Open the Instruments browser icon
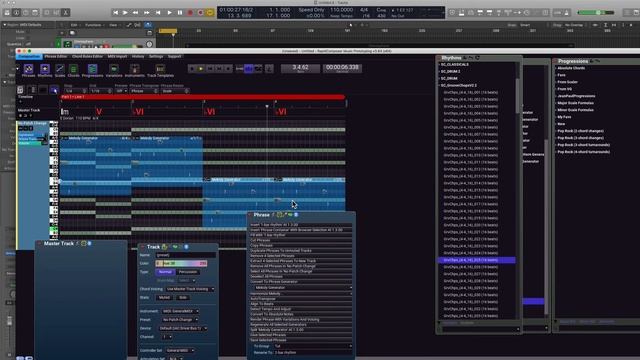The width and height of the screenshot is (640, 360). (134, 69)
